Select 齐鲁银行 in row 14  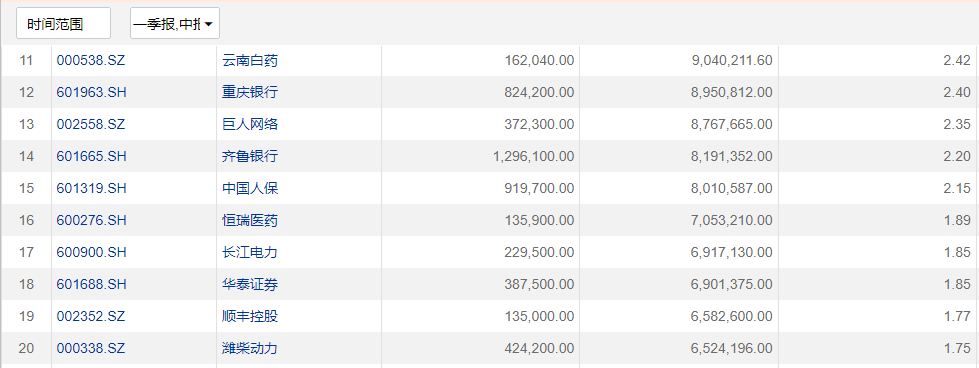click(x=250, y=156)
